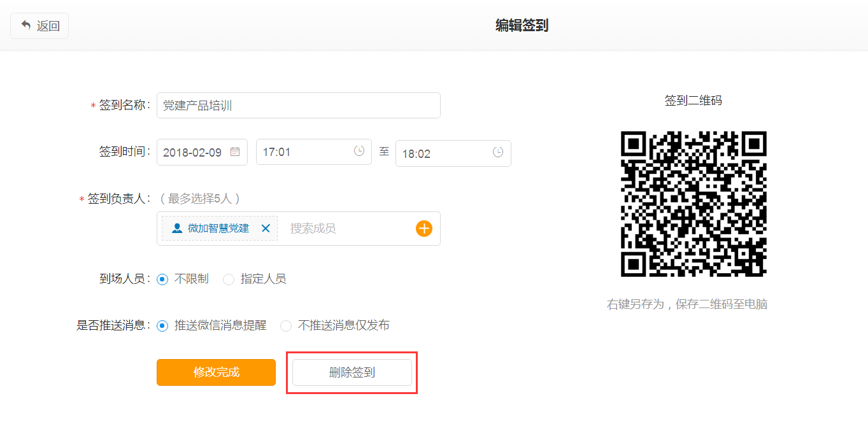This screenshot has height=424, width=868.
Task: Open the date picker showing 2018-02-09
Action: (x=202, y=152)
